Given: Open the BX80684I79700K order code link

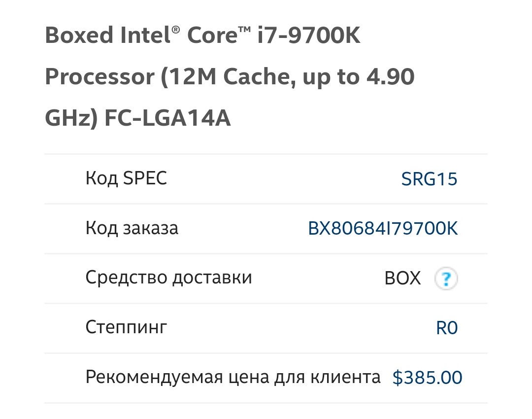Looking at the screenshot, I should [383, 229].
